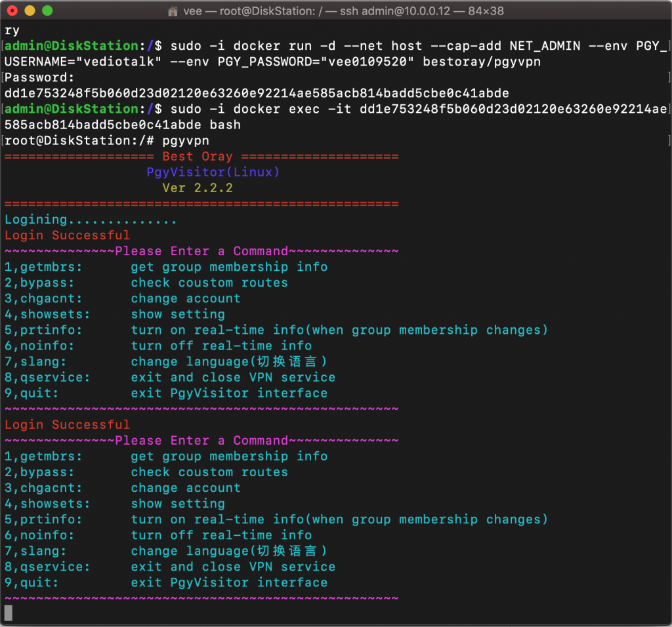Click the green 'admin@DiskStation' prompt of docker exec
The image size is (672, 627).
point(72,109)
